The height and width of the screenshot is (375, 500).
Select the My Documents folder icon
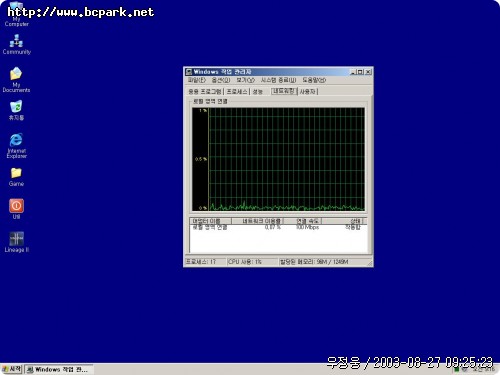(16, 80)
